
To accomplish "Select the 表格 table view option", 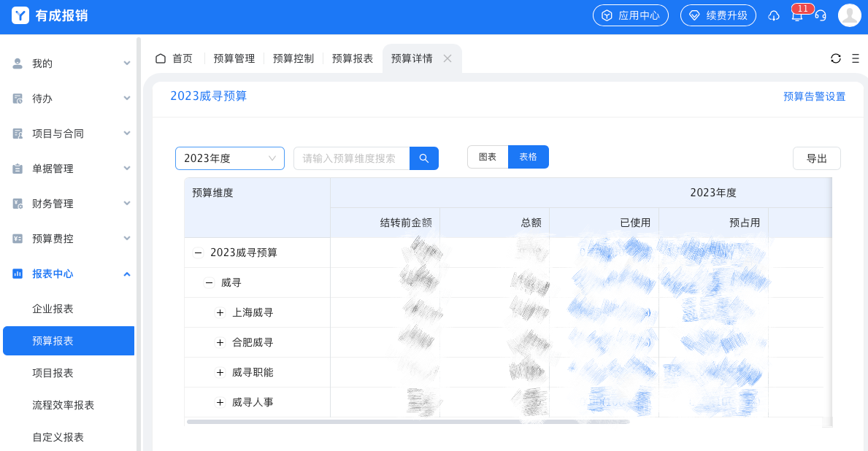I will pos(528,156).
